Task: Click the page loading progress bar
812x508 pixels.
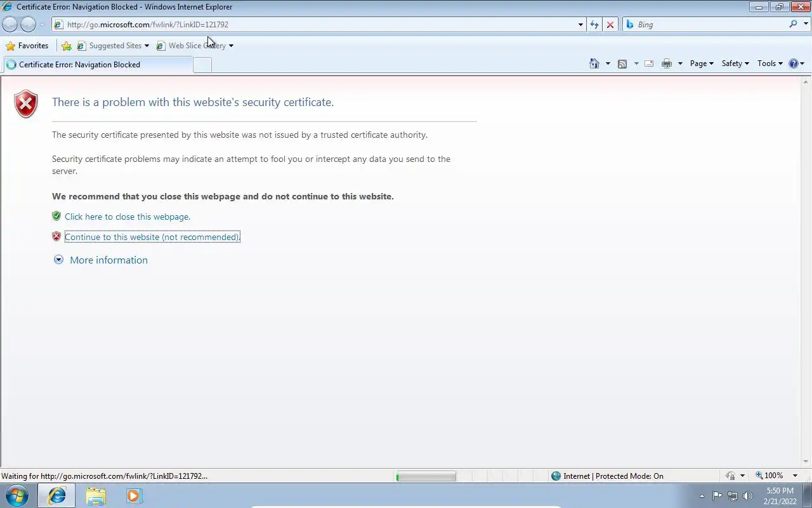Action: point(426,476)
